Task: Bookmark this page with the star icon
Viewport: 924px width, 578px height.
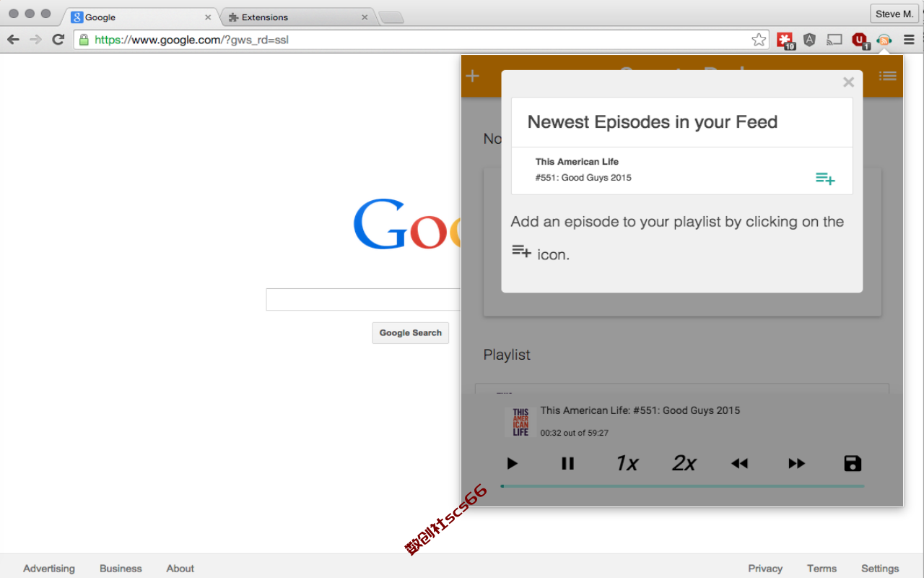Action: click(x=759, y=40)
